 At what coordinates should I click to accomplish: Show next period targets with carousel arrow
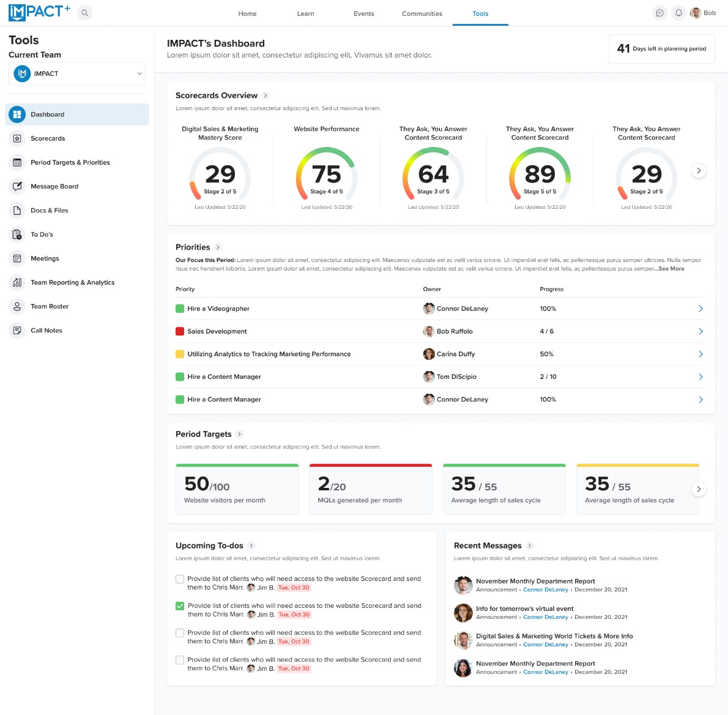click(x=698, y=489)
